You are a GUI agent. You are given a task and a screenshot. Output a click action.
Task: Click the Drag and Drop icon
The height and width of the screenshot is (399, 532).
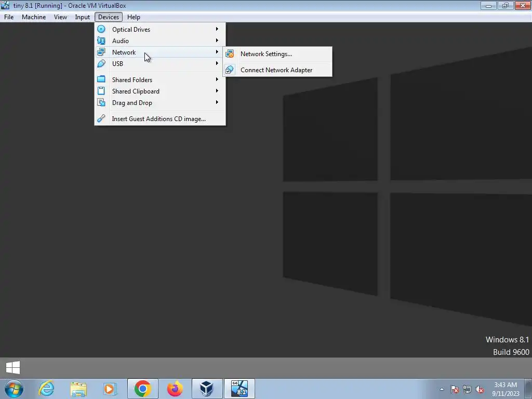101,102
